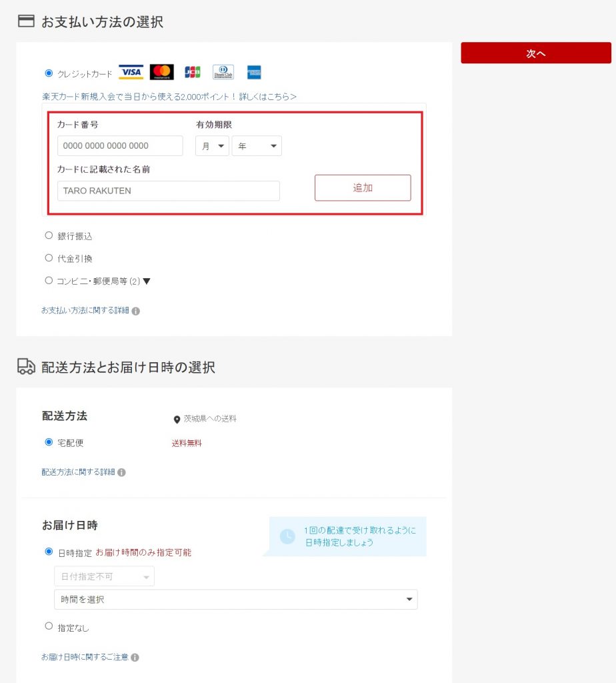The height and width of the screenshot is (683, 616).
Task: Open the 時間を選択 delivery time dropdown
Action: 235,600
